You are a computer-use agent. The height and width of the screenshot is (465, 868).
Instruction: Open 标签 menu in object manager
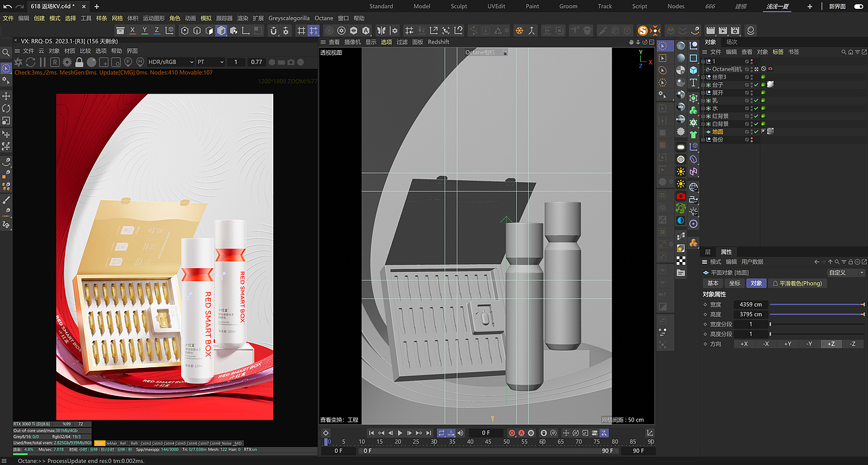point(778,52)
